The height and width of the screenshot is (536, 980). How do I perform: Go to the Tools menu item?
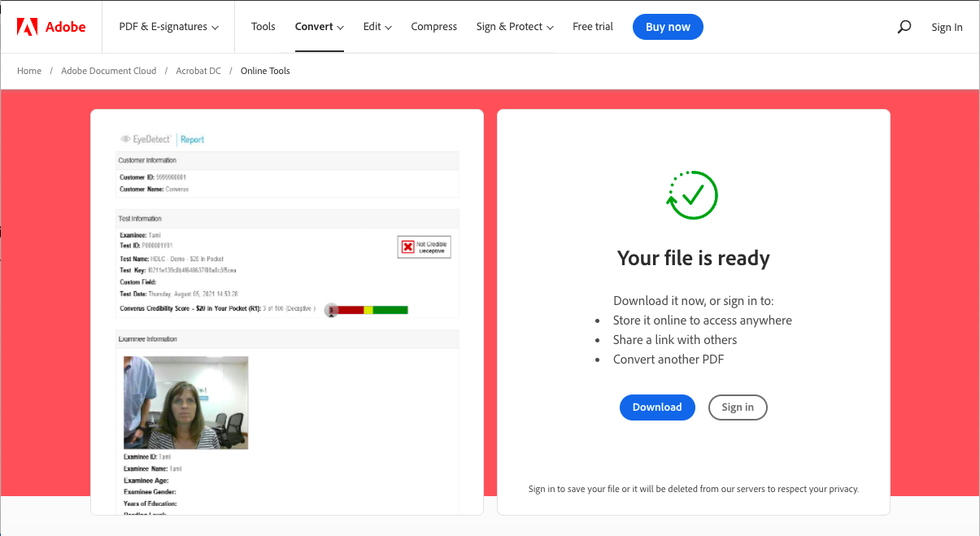264,27
